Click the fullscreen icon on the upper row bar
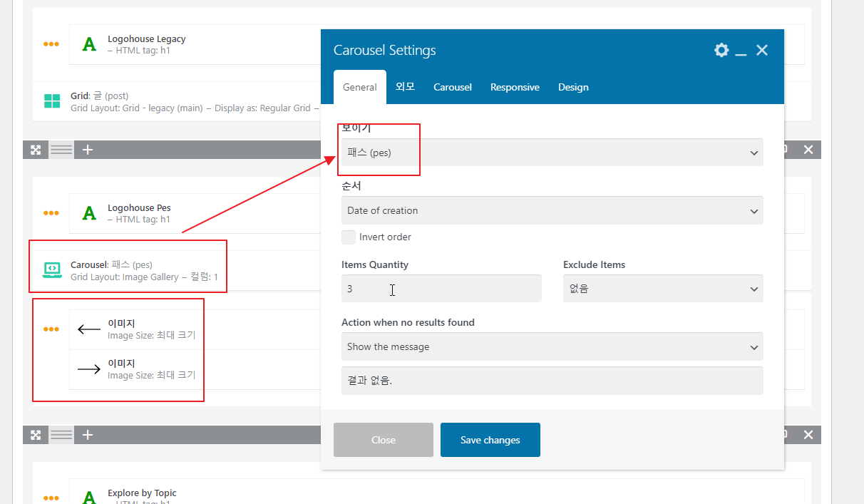The image size is (864, 504). point(36,150)
